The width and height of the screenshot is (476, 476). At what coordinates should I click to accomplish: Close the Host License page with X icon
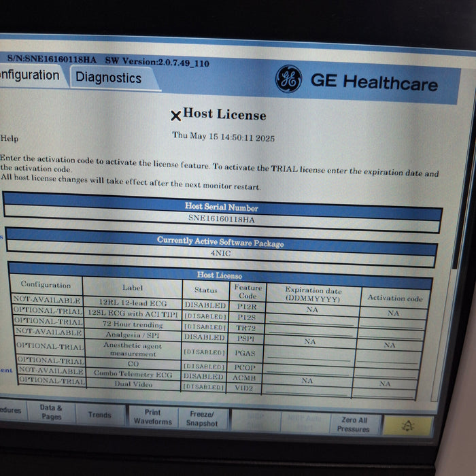175,116
